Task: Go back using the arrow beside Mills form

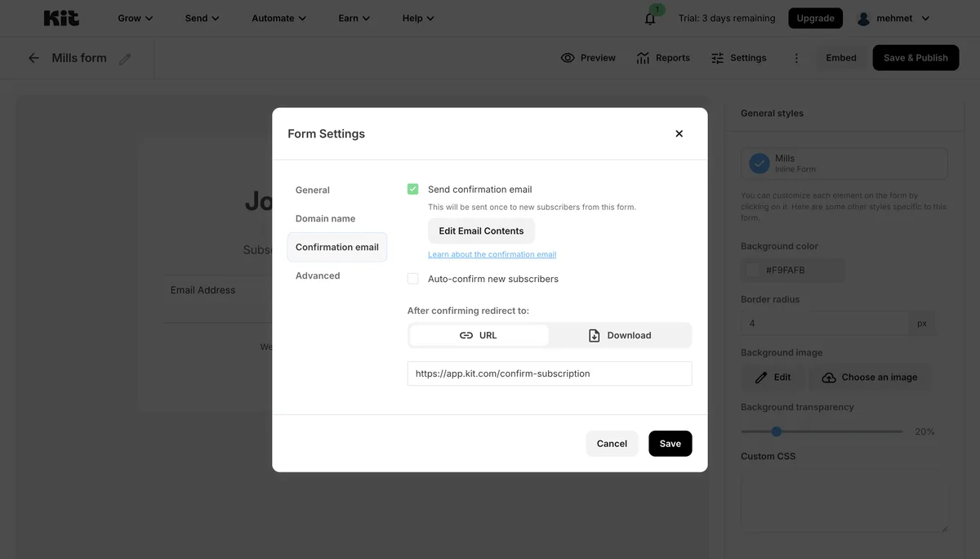Action: click(33, 58)
